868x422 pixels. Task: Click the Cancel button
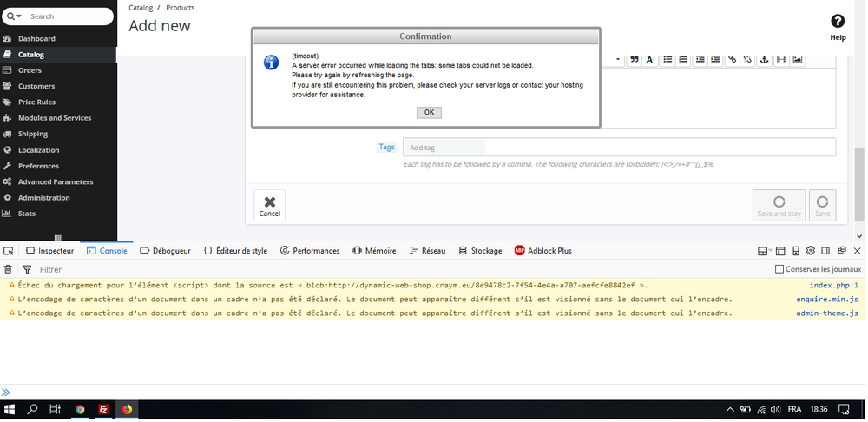point(270,206)
